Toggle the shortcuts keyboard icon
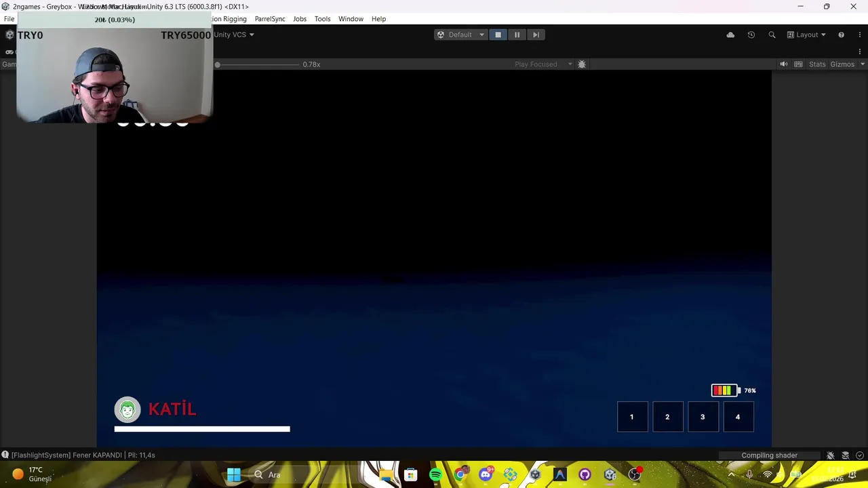The image size is (868, 488). [x=798, y=64]
